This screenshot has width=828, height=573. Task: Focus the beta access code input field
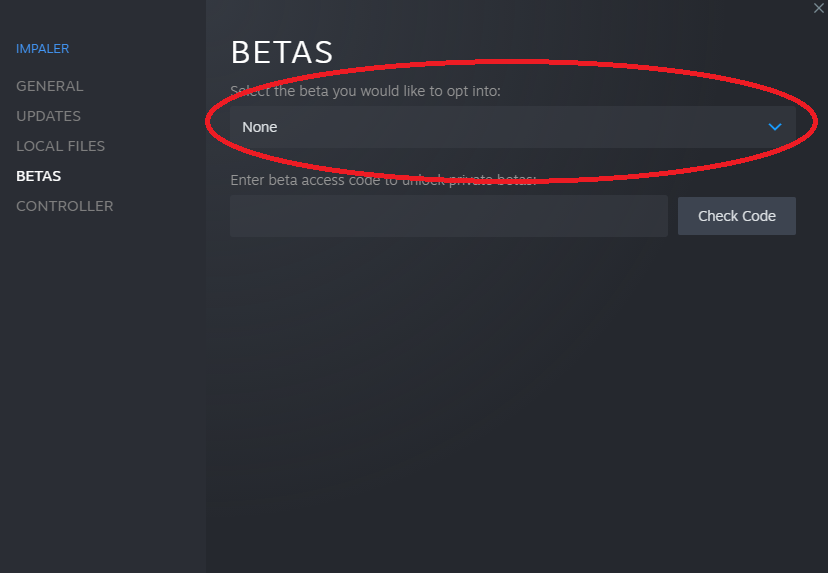449,216
